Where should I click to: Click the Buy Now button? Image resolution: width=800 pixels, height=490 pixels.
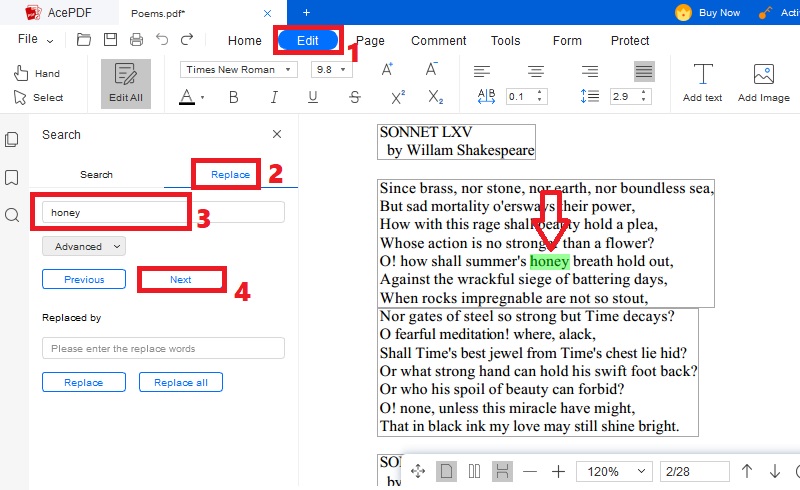click(707, 12)
